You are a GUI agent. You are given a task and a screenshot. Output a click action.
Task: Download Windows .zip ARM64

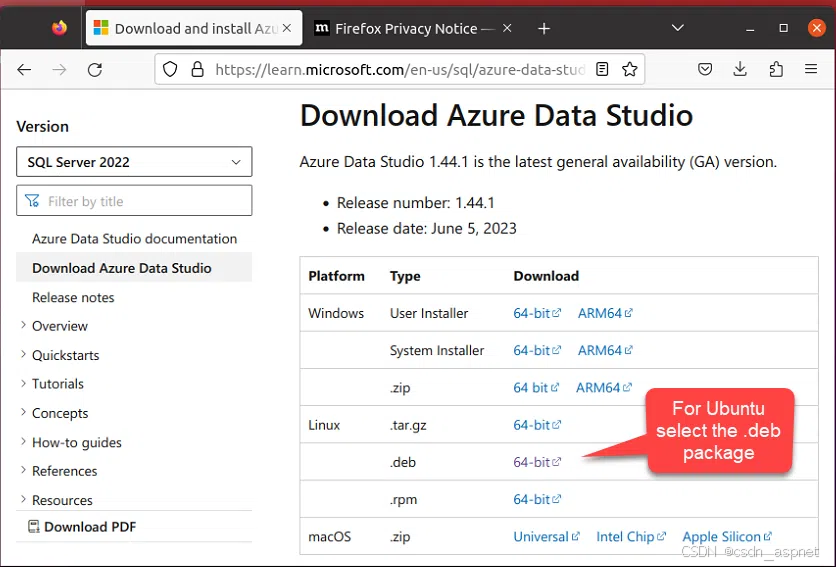(x=604, y=388)
